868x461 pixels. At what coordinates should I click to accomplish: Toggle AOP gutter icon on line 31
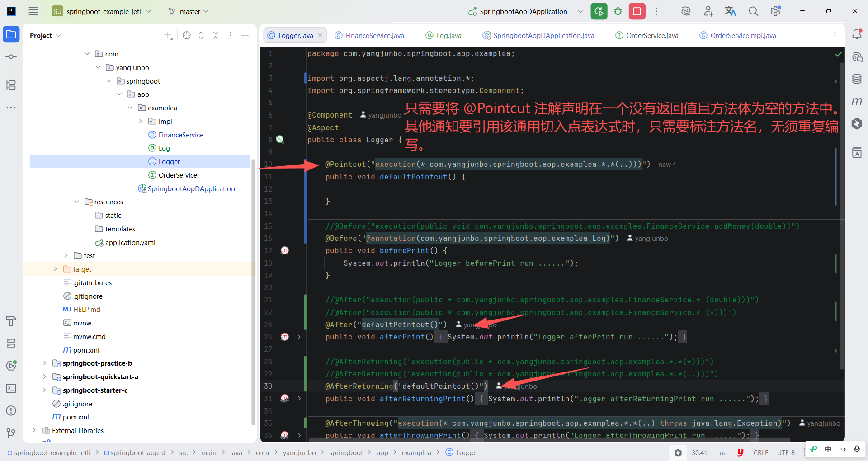tap(285, 398)
